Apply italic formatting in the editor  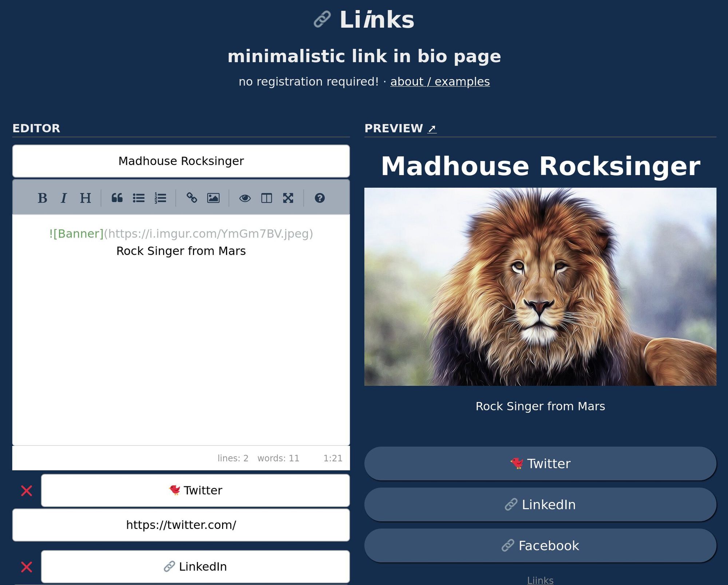click(64, 198)
